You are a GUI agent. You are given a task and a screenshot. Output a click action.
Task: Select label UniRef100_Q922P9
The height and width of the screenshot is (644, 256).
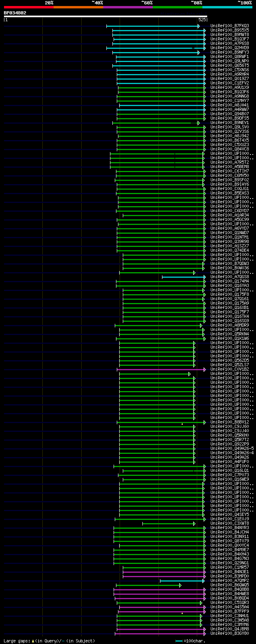[230, 444]
